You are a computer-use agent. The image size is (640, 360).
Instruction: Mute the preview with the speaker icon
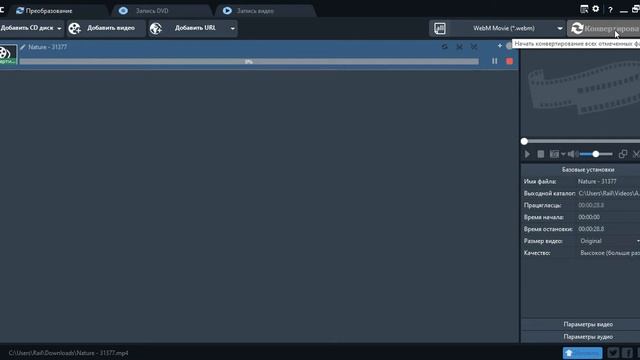pyautogui.click(x=572, y=154)
